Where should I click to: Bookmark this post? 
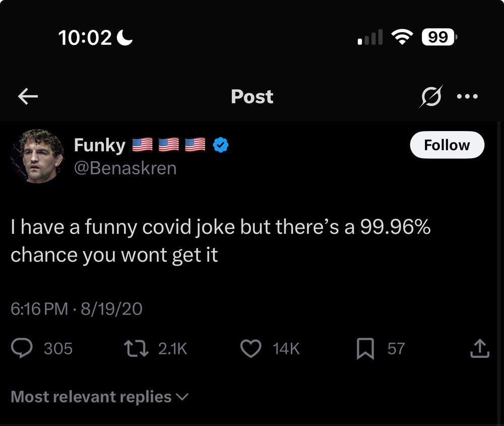point(365,349)
